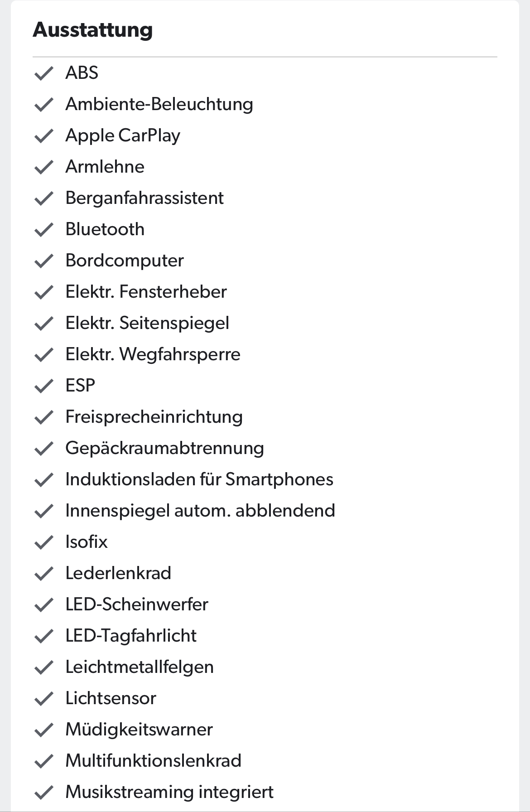
Task: Select the Ambiente-Beleuchtung list entry
Action: pos(159,104)
